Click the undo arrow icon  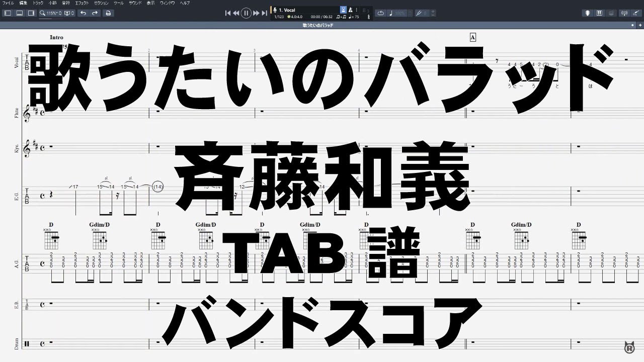coord(83,13)
